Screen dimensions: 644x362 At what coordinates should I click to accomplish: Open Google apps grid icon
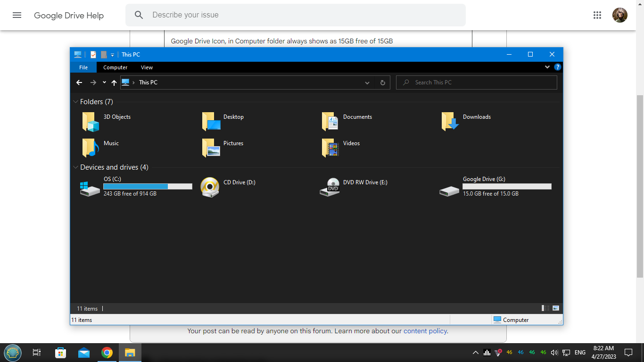tap(597, 15)
